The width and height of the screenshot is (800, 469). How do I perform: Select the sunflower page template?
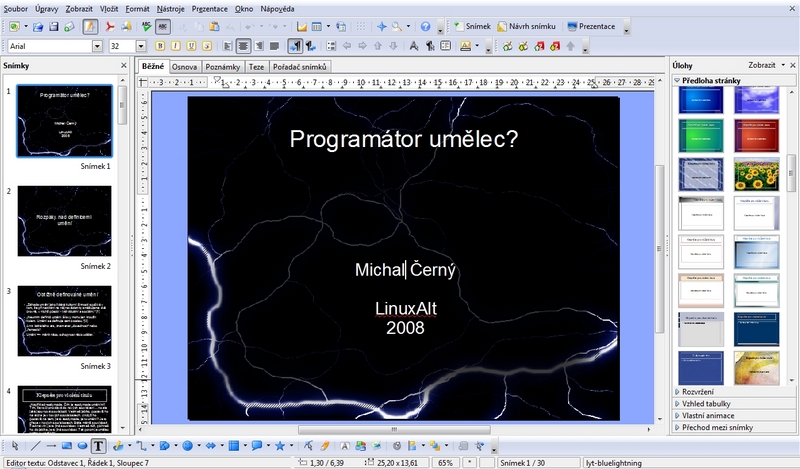757,174
